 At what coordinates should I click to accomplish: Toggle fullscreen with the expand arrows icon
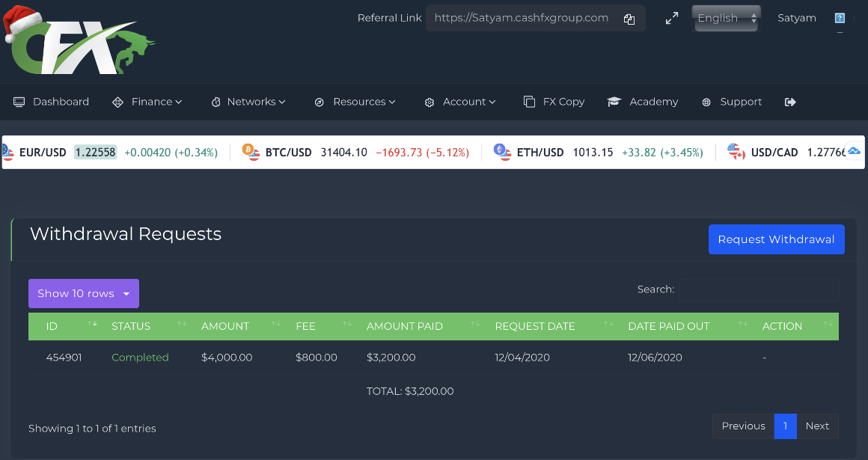[x=672, y=19]
